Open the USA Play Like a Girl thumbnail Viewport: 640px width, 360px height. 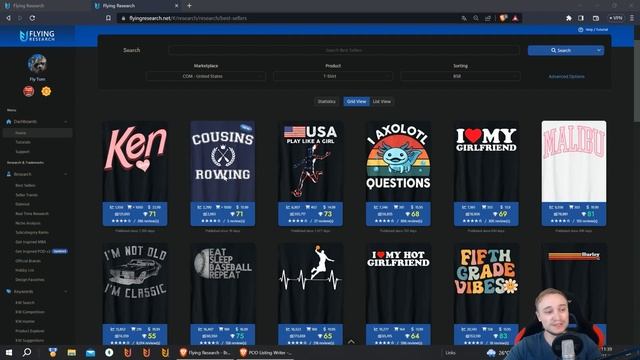click(x=310, y=161)
